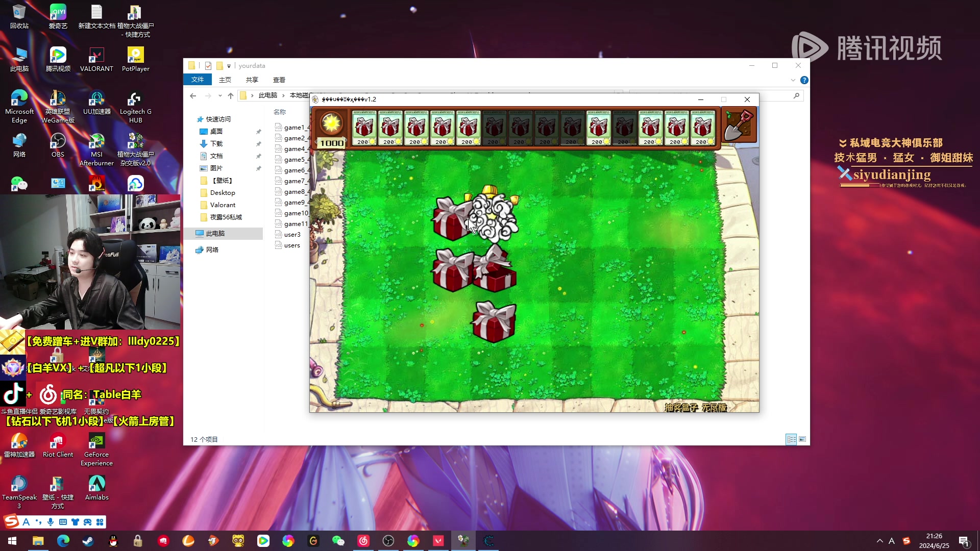Open Steam from the taskbar
The image size is (980, 551).
[88, 541]
